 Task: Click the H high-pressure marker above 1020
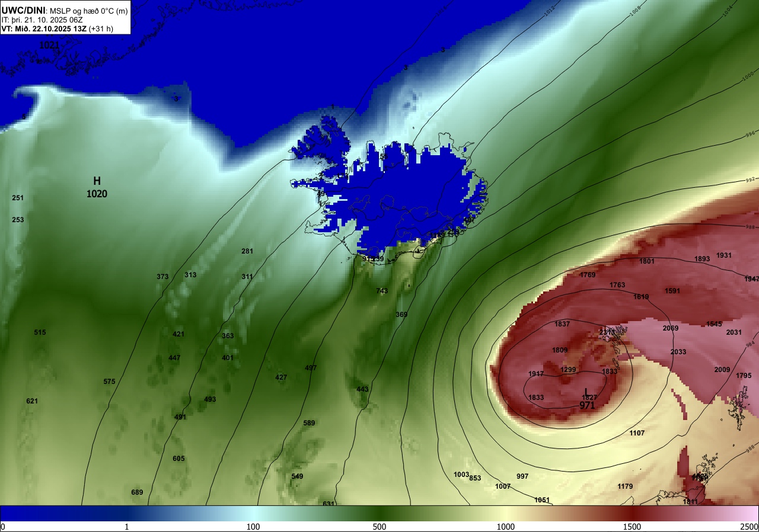point(97,181)
